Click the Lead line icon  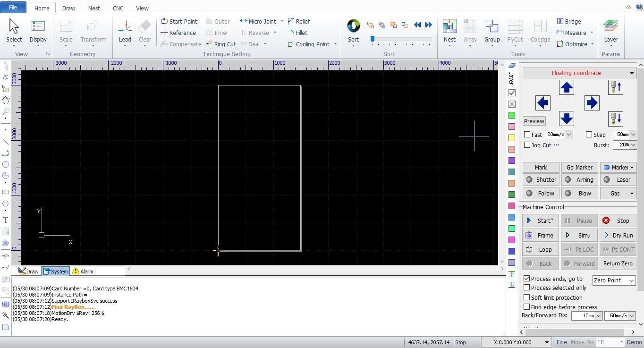(125, 26)
